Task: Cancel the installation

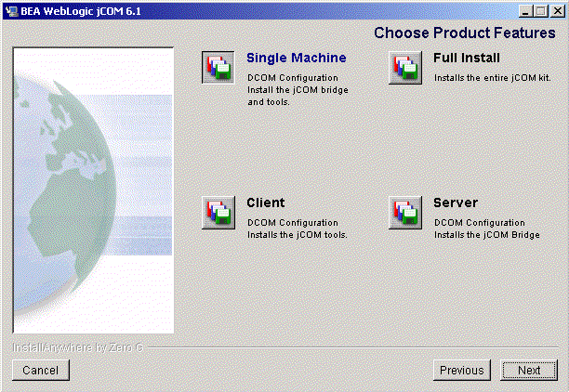Action: tap(41, 370)
